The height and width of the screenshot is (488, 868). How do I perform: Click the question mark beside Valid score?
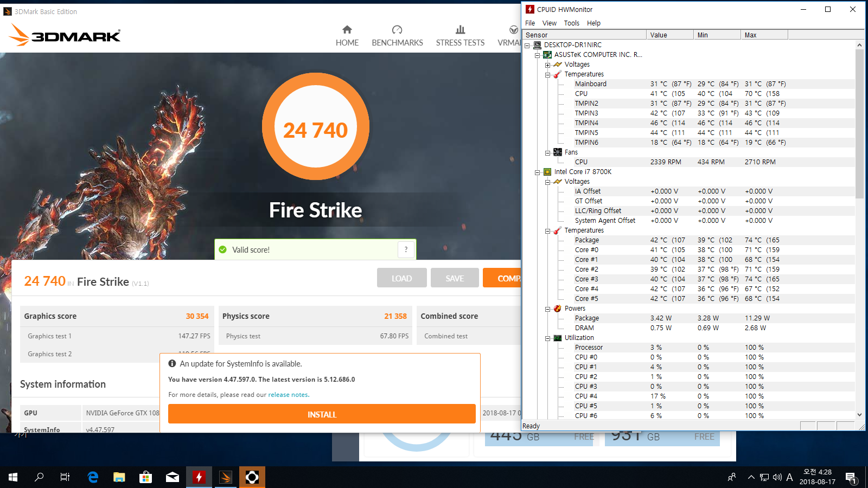(x=406, y=249)
